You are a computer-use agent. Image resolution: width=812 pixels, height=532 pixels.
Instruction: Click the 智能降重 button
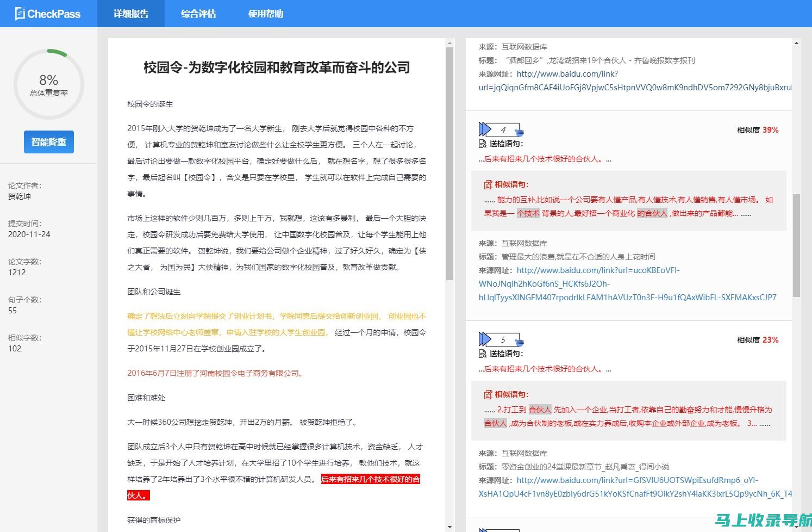click(x=49, y=142)
